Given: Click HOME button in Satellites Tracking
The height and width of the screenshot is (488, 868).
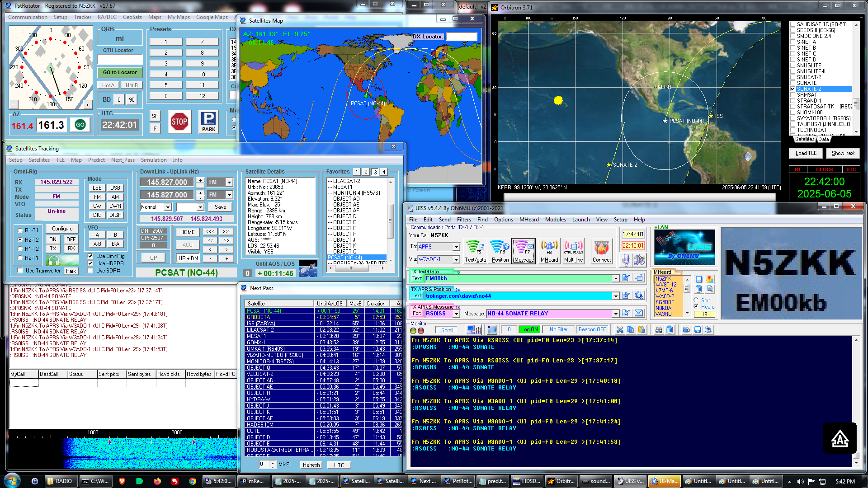Looking at the screenshot, I should tap(187, 232).
